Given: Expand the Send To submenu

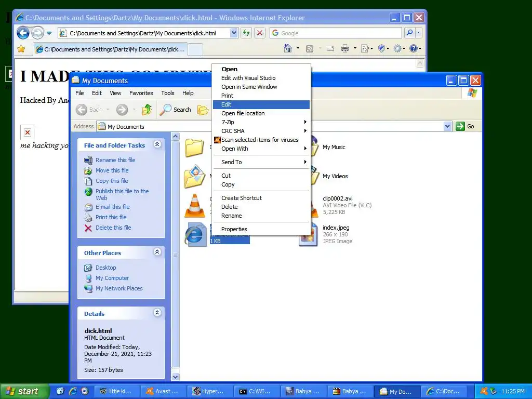Looking at the screenshot, I should tap(261, 162).
